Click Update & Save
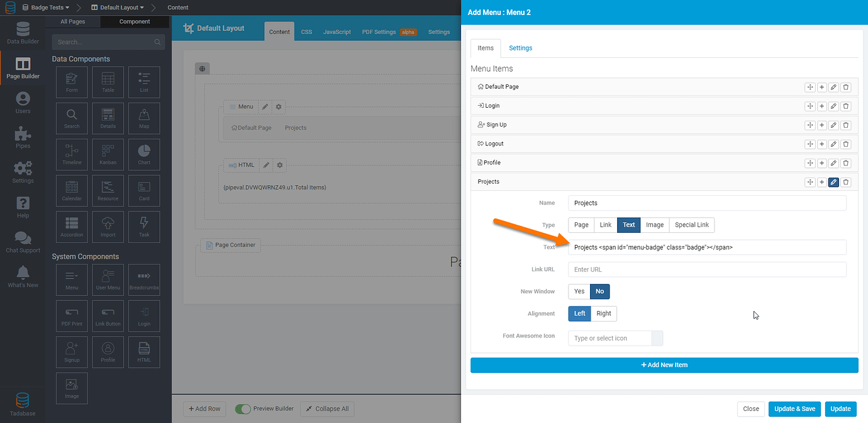 [x=794, y=409]
